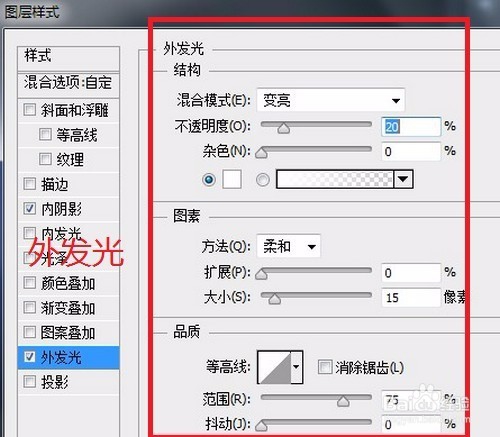
Task: Open the 描边 style settings
Action: tap(55, 184)
